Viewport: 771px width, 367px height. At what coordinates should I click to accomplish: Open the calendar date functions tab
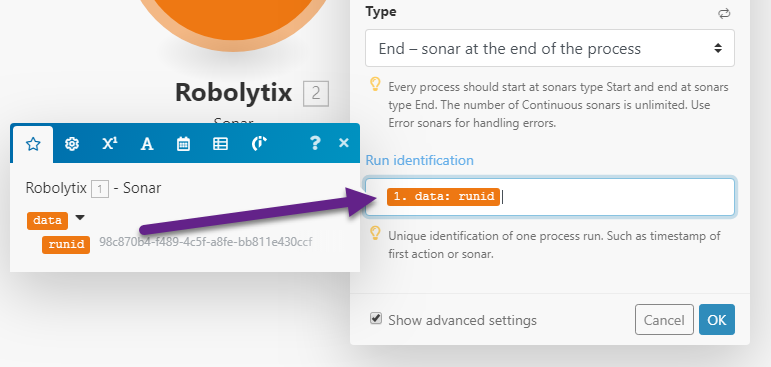click(x=183, y=144)
